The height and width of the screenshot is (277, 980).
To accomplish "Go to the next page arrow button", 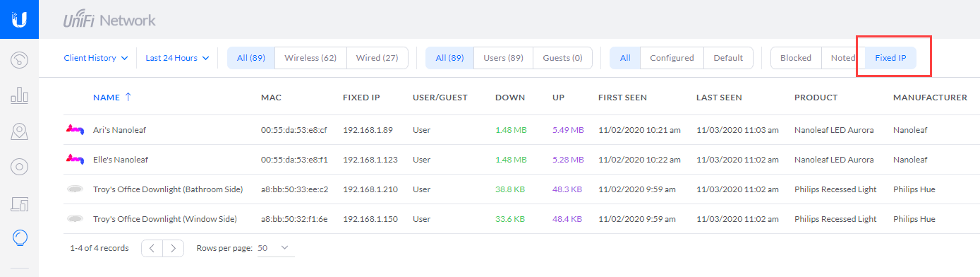I will click(x=174, y=248).
